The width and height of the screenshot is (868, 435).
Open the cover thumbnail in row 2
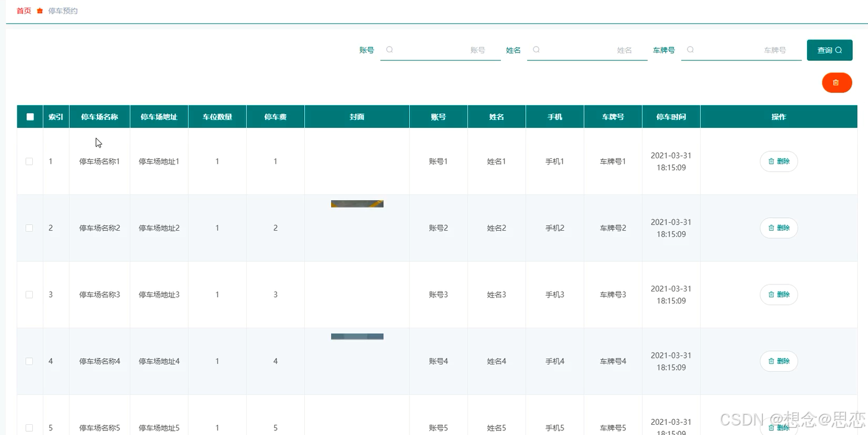[357, 204]
